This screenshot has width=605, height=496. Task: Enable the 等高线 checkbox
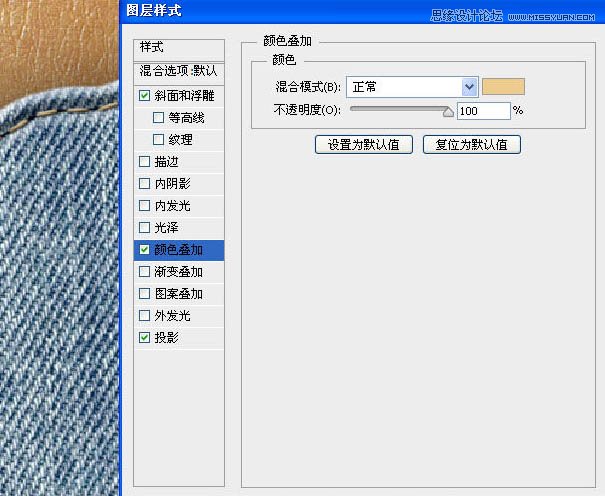(158, 117)
